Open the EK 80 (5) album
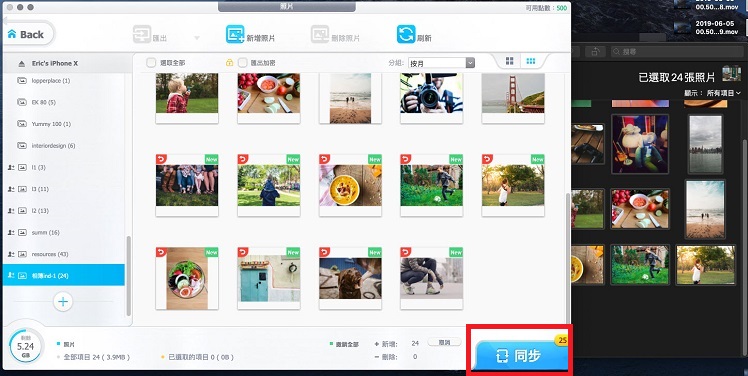This screenshot has height=376, width=748. (x=63, y=102)
